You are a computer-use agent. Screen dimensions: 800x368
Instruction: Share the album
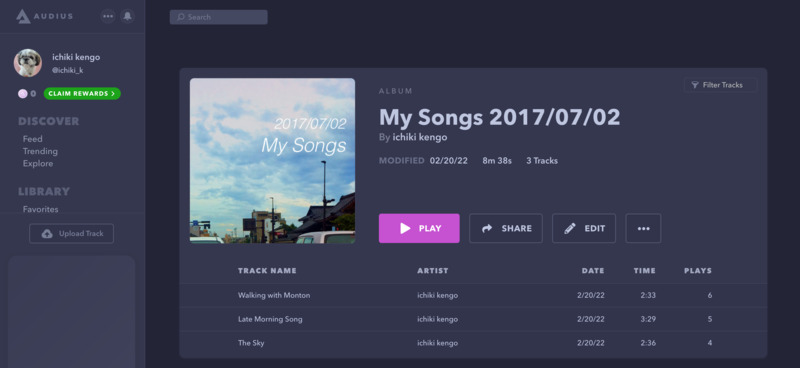(x=506, y=228)
